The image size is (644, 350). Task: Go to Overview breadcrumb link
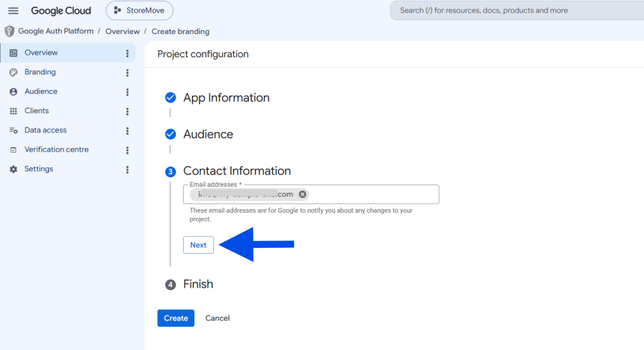point(123,31)
